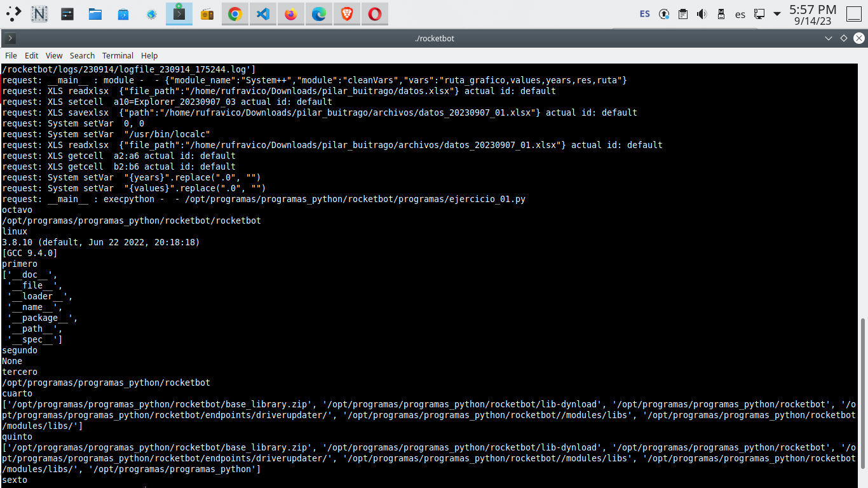Click the terminal vertical scrollbar
The height and width of the screenshot is (488, 868).
862,400
